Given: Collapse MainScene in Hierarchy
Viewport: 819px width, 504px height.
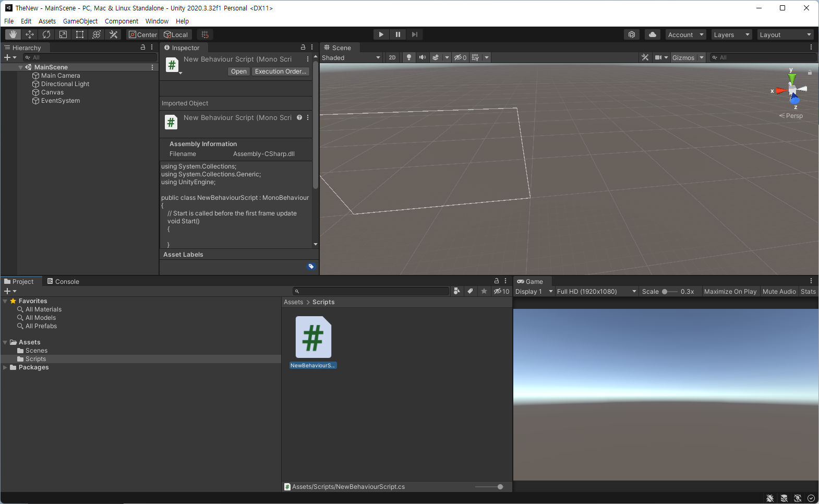Looking at the screenshot, I should pyautogui.click(x=21, y=67).
